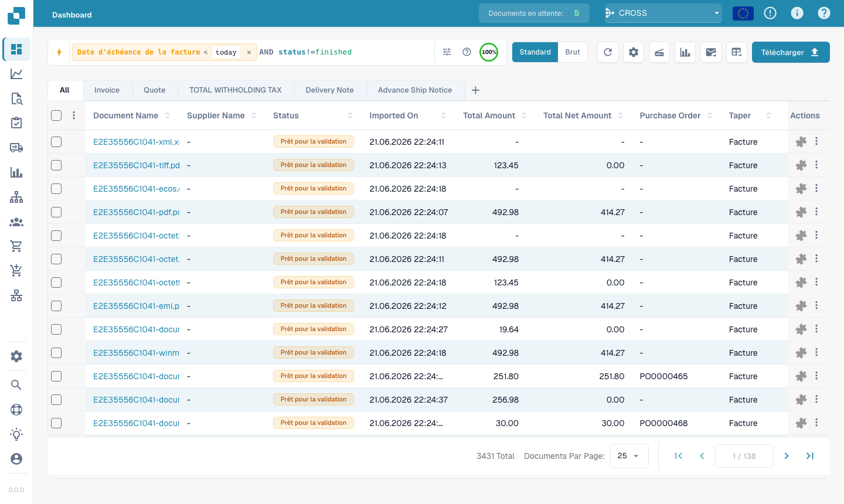
Task: Sort by the Imported On column arrows
Action: 444,115
